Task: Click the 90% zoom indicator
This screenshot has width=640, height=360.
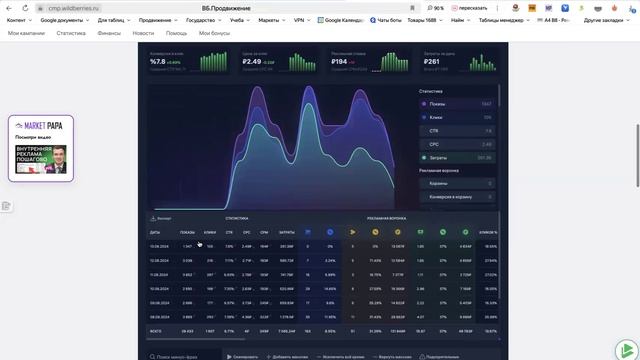Action: [436, 8]
